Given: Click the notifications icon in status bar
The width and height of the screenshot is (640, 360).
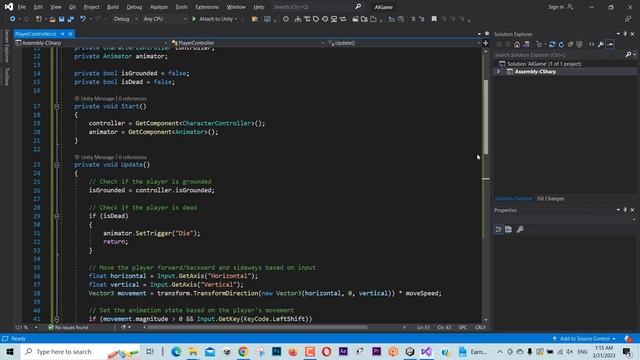Looking at the screenshot, I should pos(628,339).
